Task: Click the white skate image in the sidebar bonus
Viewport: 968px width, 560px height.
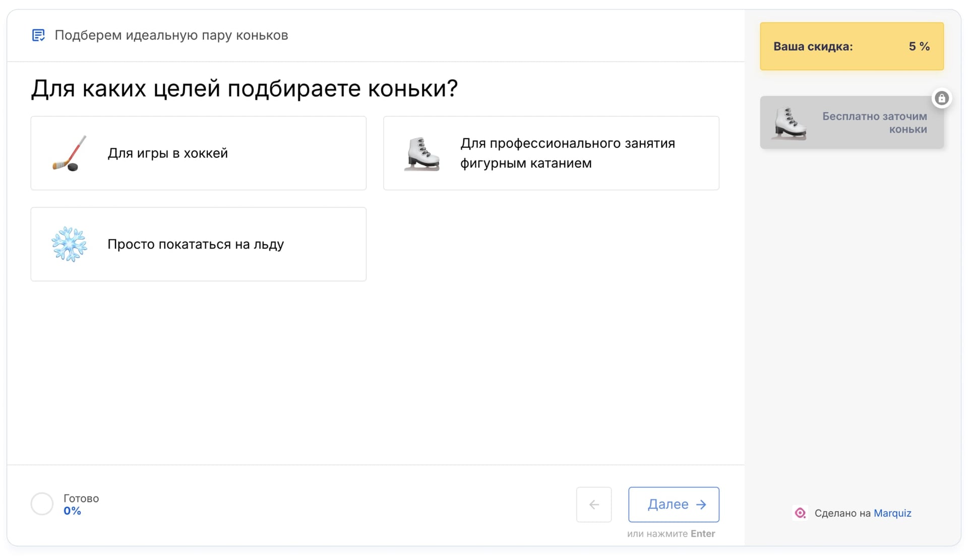Action: tap(790, 123)
